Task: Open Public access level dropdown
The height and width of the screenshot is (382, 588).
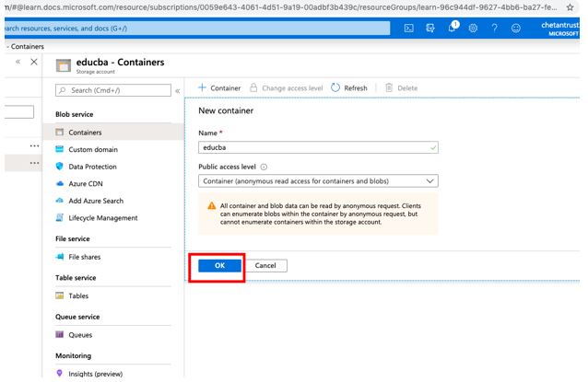Action: click(x=318, y=181)
